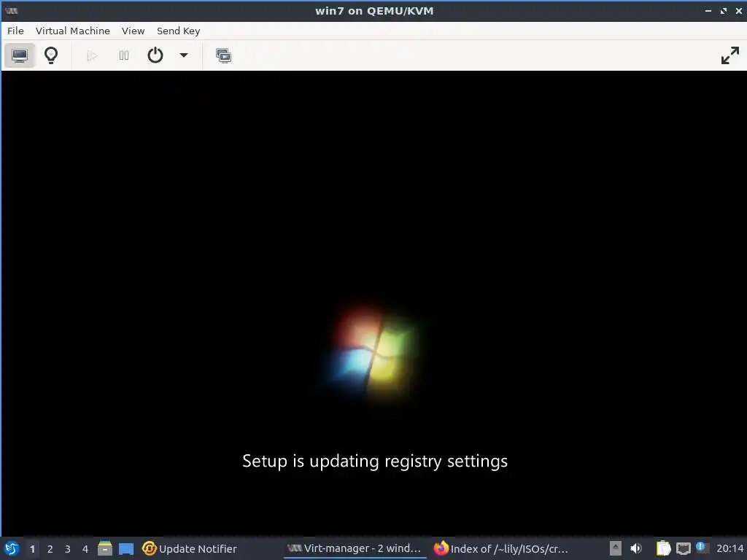Open the File menu
Viewport: 747px width, 560px height.
pos(15,31)
